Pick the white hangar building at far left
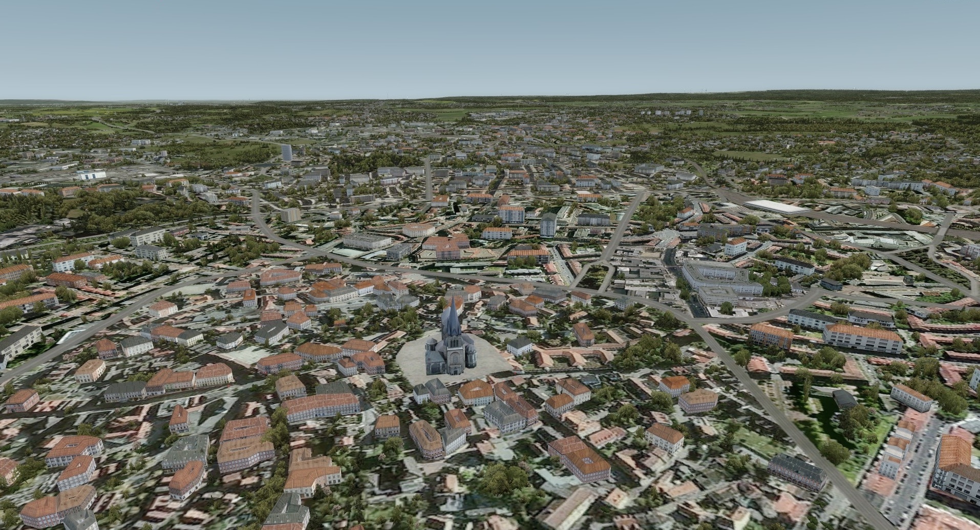Image resolution: width=980 pixels, height=530 pixels. 91,175
